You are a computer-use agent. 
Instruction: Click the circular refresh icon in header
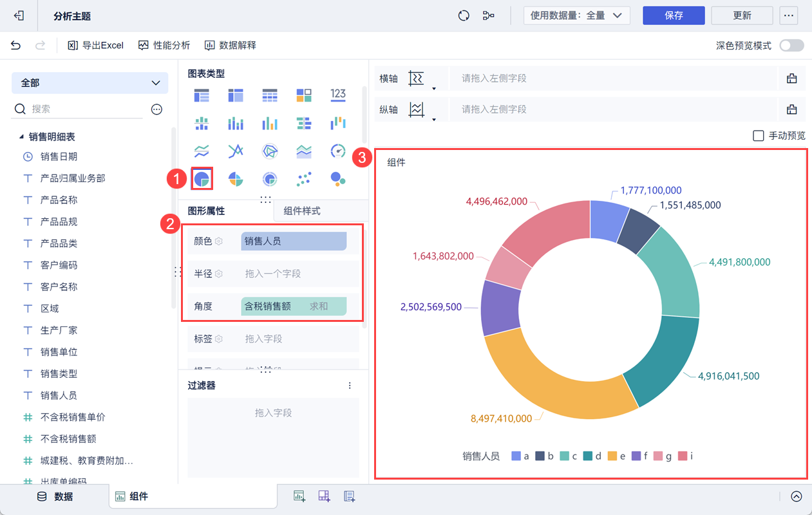coord(464,15)
